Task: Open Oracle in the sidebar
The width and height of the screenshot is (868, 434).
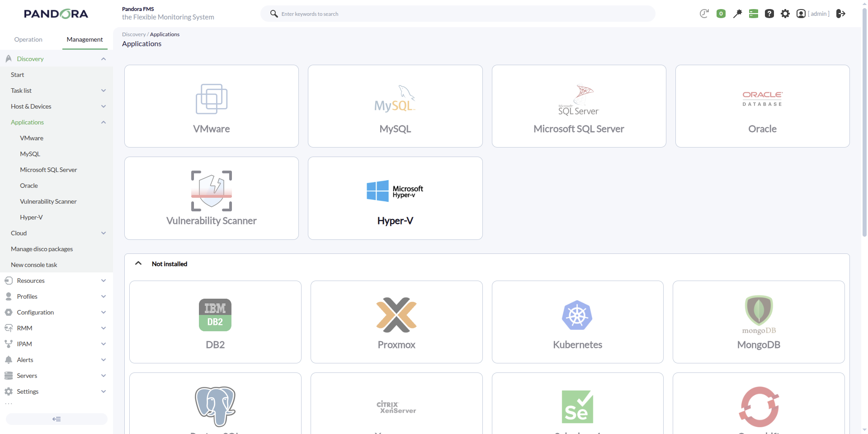Action: point(29,186)
